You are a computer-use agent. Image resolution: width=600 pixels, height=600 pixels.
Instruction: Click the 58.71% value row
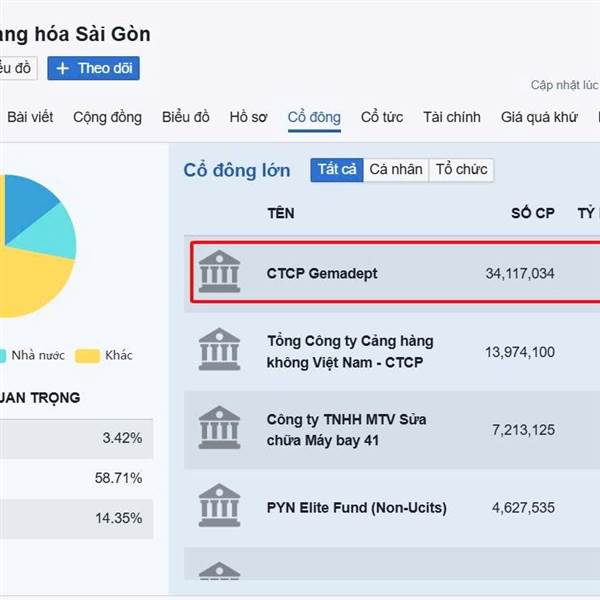(x=77, y=478)
